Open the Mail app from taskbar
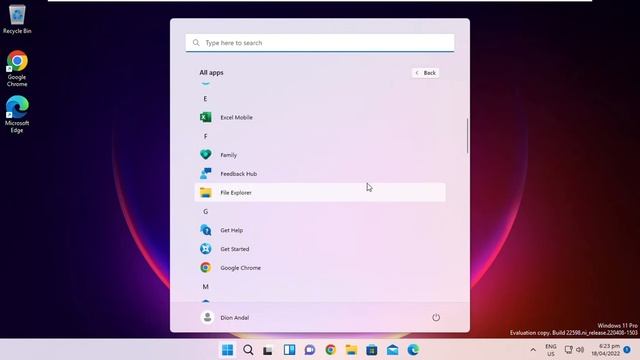The height and width of the screenshot is (360, 640). pos(392,350)
